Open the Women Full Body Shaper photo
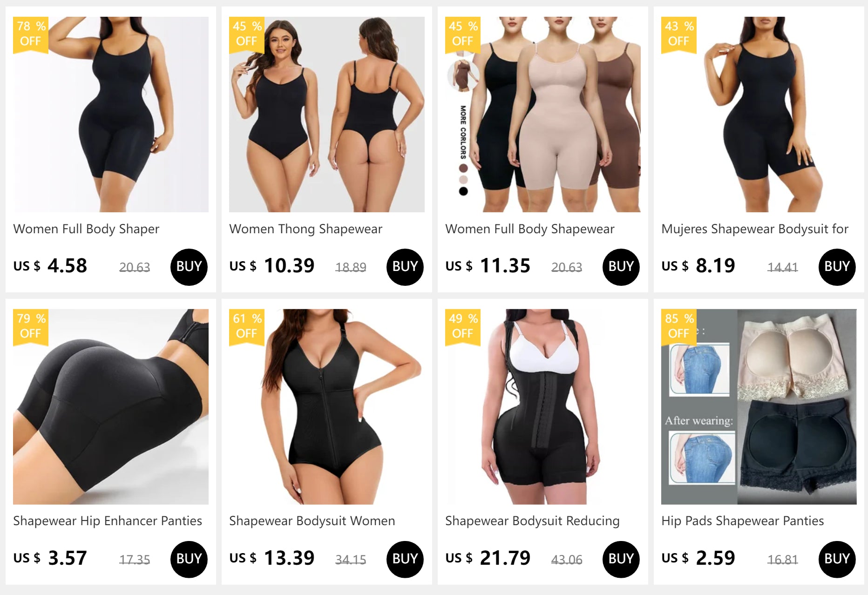This screenshot has width=868, height=595. click(x=111, y=115)
